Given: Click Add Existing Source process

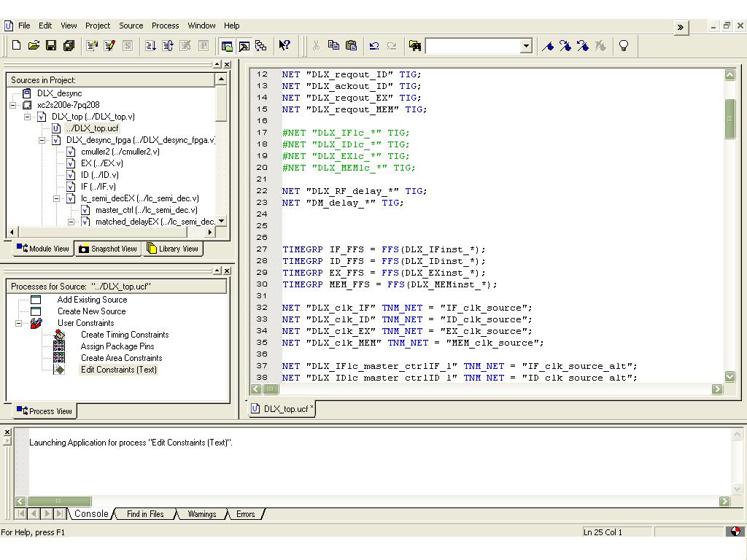Looking at the screenshot, I should click(92, 300).
